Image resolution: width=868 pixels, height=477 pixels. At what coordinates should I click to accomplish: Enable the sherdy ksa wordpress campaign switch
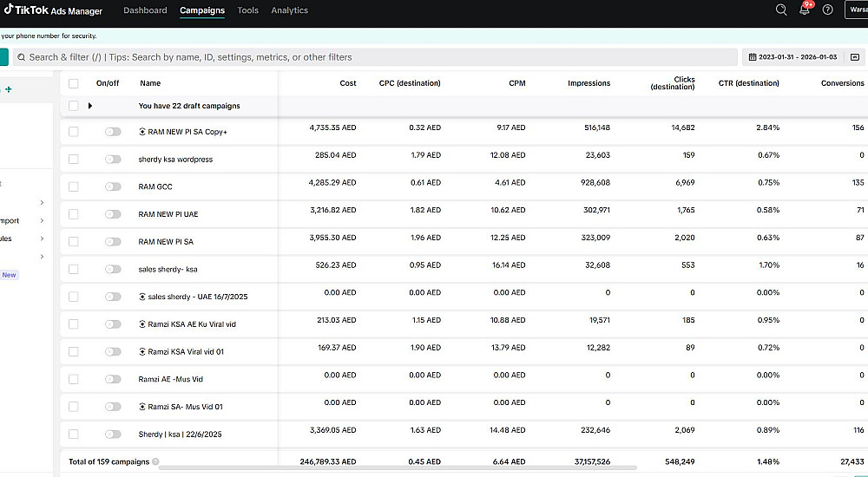tap(113, 160)
